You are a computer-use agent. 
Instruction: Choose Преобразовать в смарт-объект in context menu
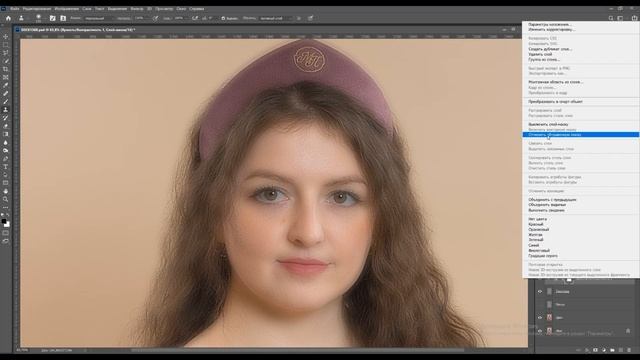(x=580, y=101)
